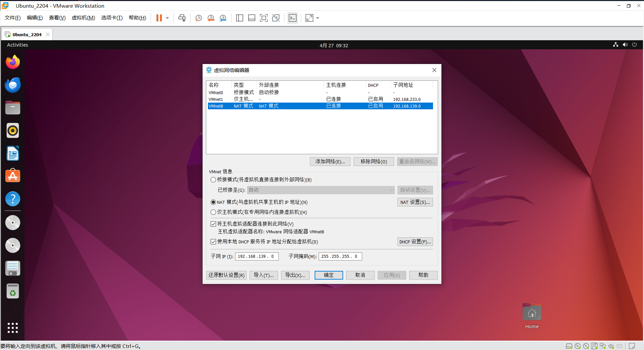
Task: Open the 选项卡(T) menu
Action: pos(112,18)
